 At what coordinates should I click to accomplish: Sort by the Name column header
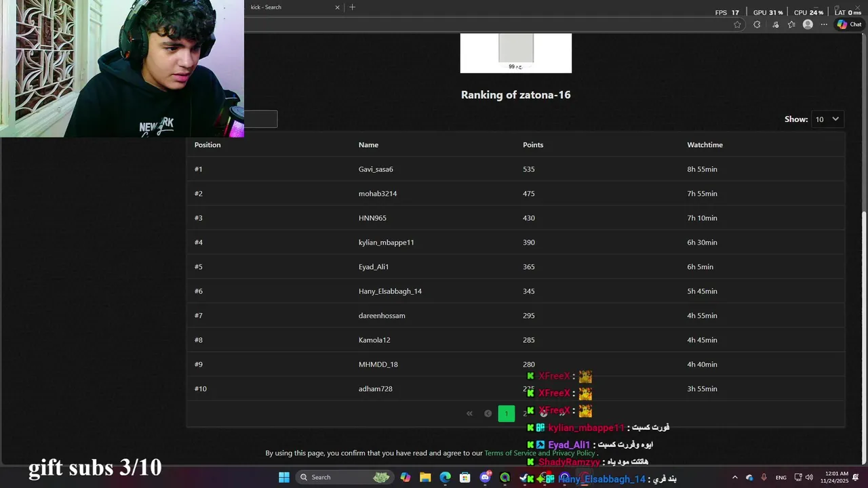pyautogui.click(x=368, y=144)
